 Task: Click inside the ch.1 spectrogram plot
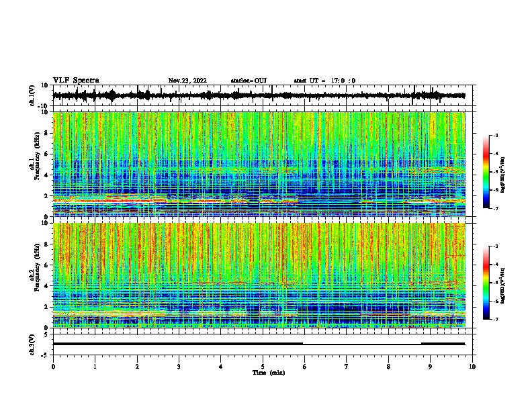click(x=259, y=164)
